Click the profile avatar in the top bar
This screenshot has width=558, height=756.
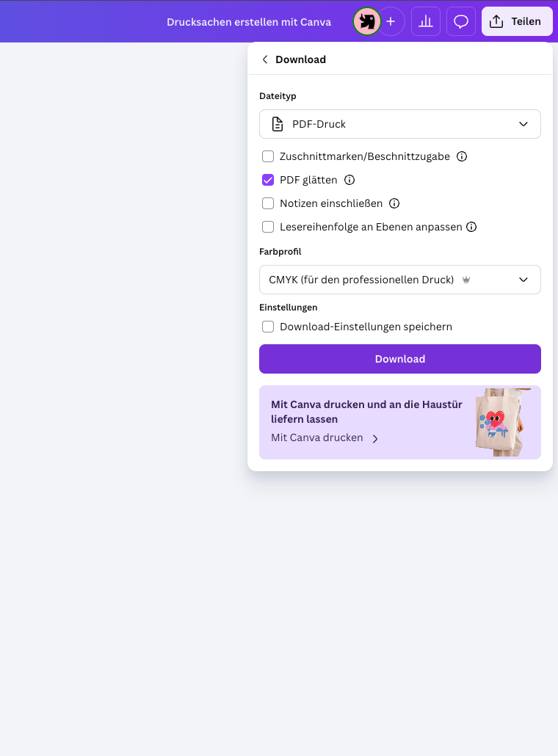coord(366,21)
